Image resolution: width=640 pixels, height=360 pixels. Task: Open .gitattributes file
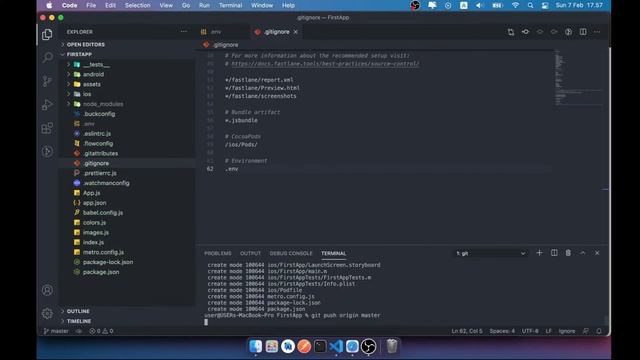click(100, 153)
